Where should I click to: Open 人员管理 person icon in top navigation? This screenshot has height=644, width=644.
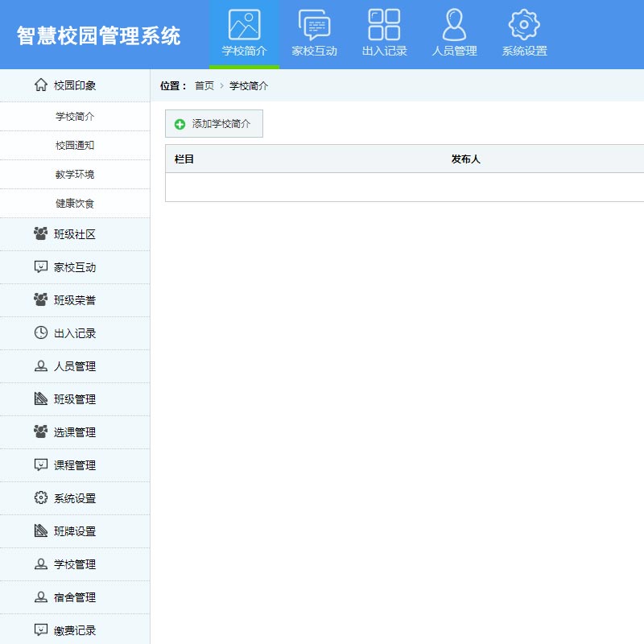click(454, 25)
